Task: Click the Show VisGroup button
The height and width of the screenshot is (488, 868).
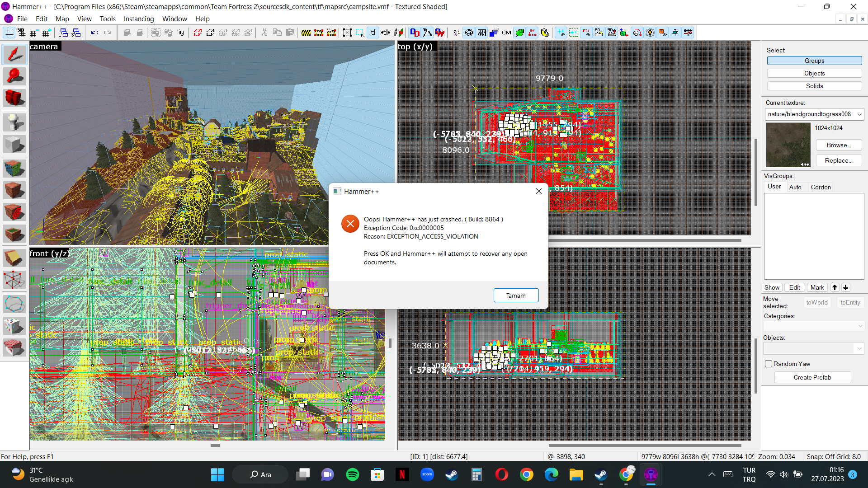Action: click(x=772, y=287)
